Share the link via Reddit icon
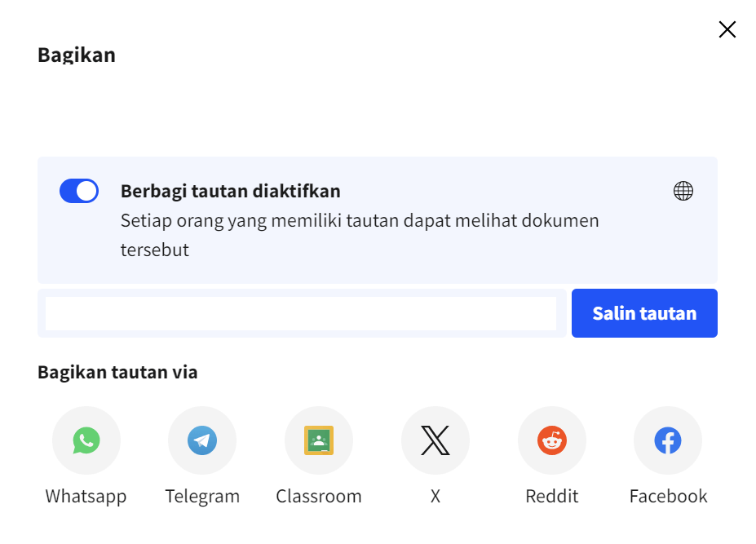The width and height of the screenshot is (756, 544). pyautogui.click(x=552, y=440)
